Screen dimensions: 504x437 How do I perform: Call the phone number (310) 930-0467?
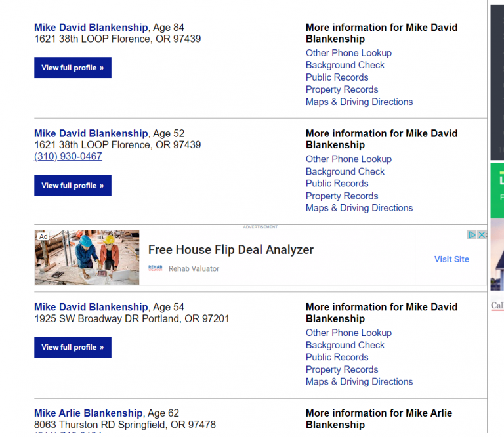point(68,157)
